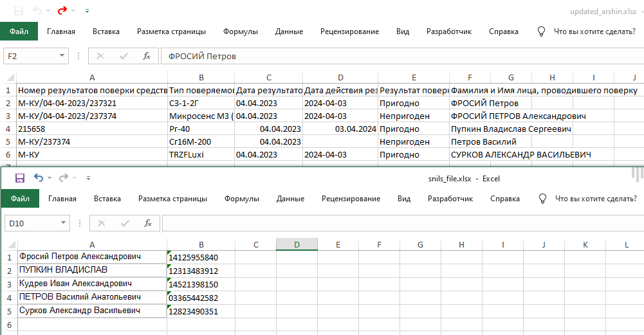Click Данные tab in snils_file window

[x=290, y=199]
